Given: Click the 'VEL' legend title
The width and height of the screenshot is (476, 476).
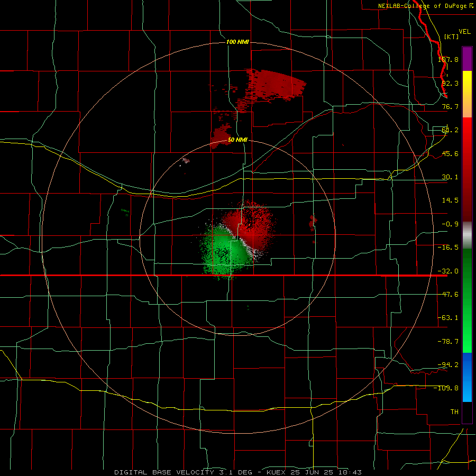Looking at the screenshot, I should tap(464, 32).
